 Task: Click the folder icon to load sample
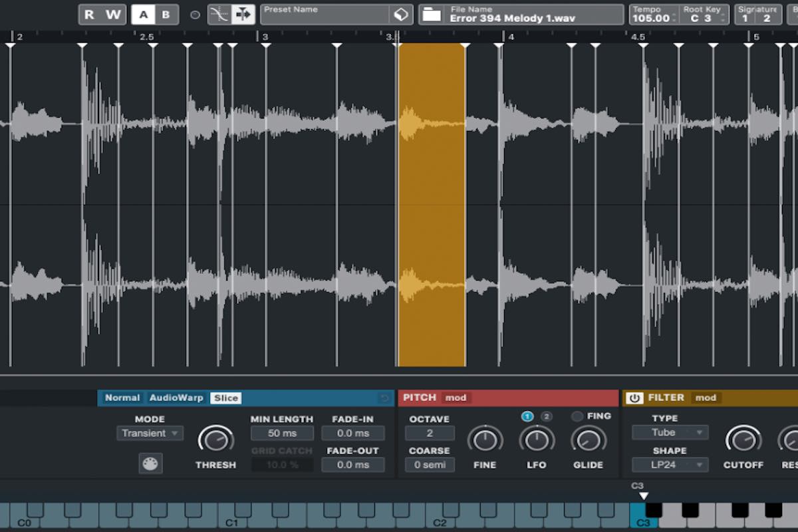coord(432,15)
